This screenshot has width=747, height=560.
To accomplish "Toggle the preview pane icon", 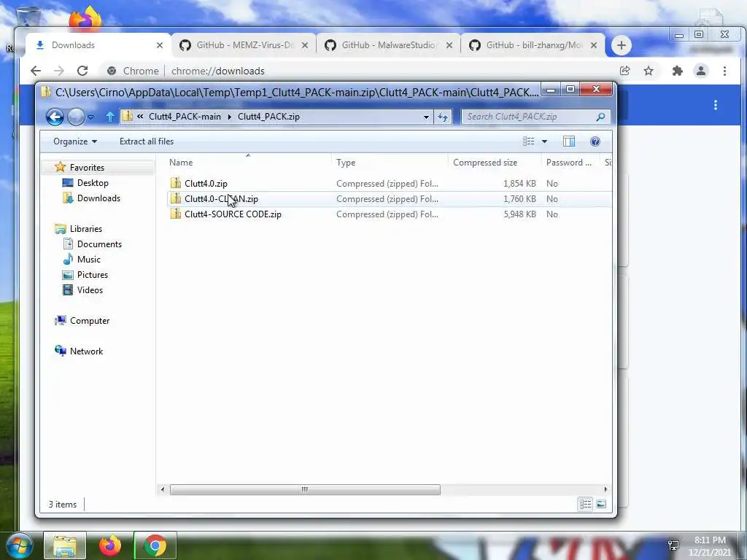I will (x=569, y=141).
